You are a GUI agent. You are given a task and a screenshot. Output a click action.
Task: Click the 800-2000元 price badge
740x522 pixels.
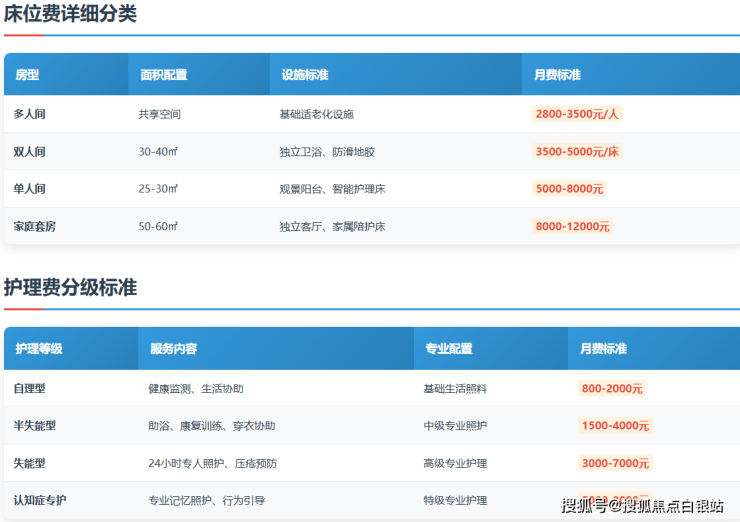[x=612, y=388]
